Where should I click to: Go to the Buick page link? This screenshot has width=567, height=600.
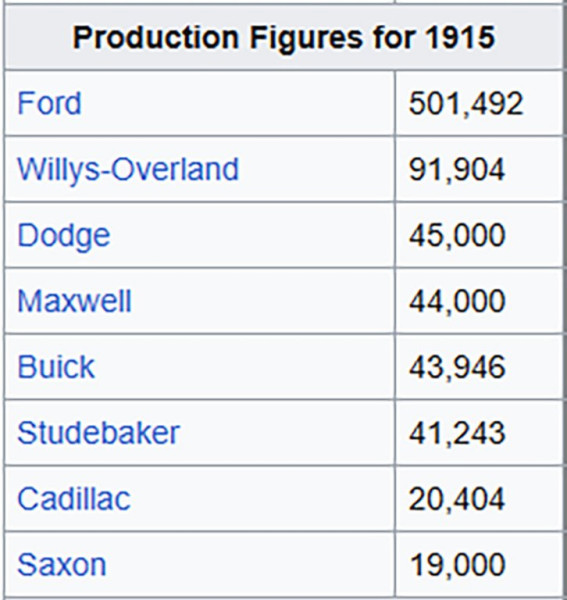point(56,367)
